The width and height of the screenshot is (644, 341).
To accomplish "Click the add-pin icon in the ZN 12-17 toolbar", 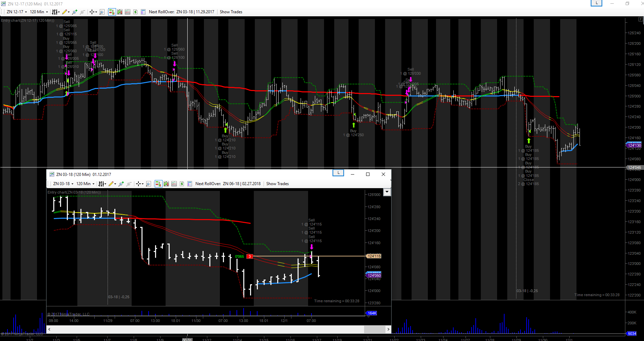I will coord(75,12).
